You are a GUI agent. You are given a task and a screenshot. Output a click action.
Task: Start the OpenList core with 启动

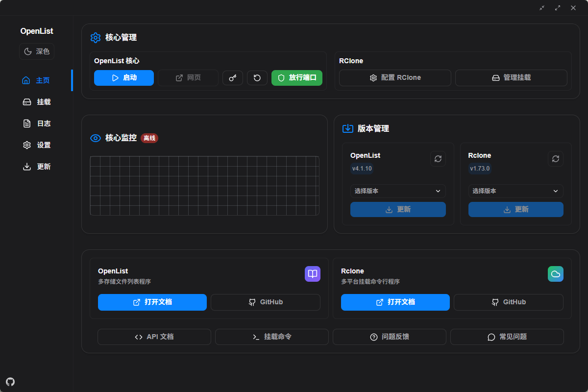[x=124, y=78]
